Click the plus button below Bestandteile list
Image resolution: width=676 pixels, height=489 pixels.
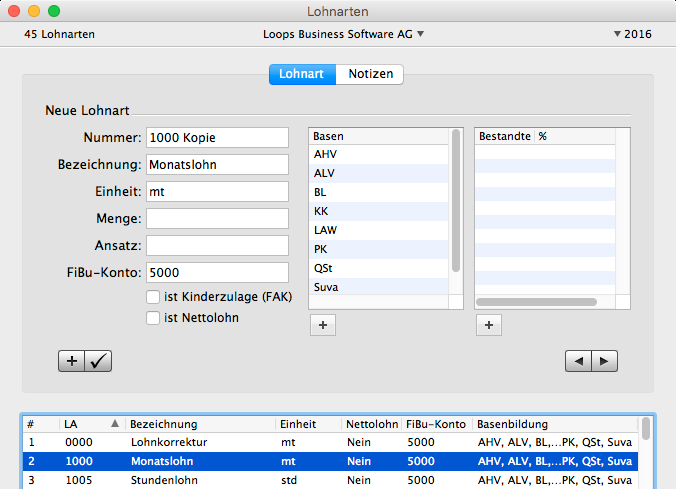pos(488,325)
